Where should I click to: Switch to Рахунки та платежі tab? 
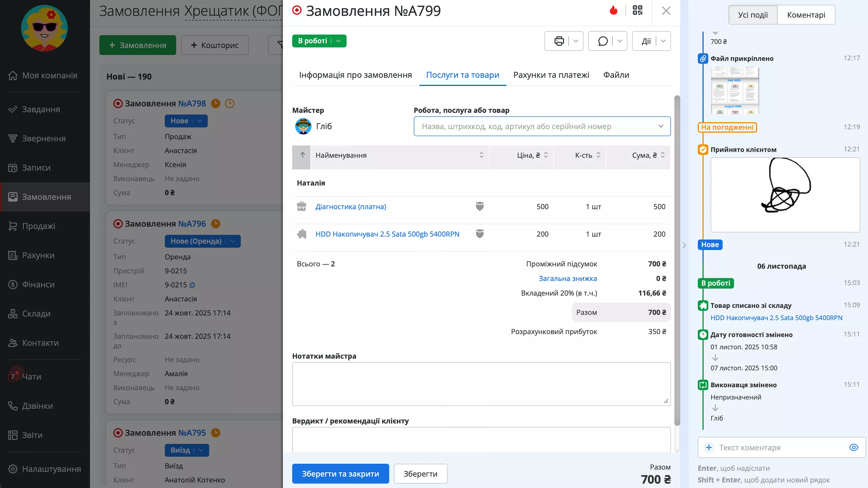551,75
